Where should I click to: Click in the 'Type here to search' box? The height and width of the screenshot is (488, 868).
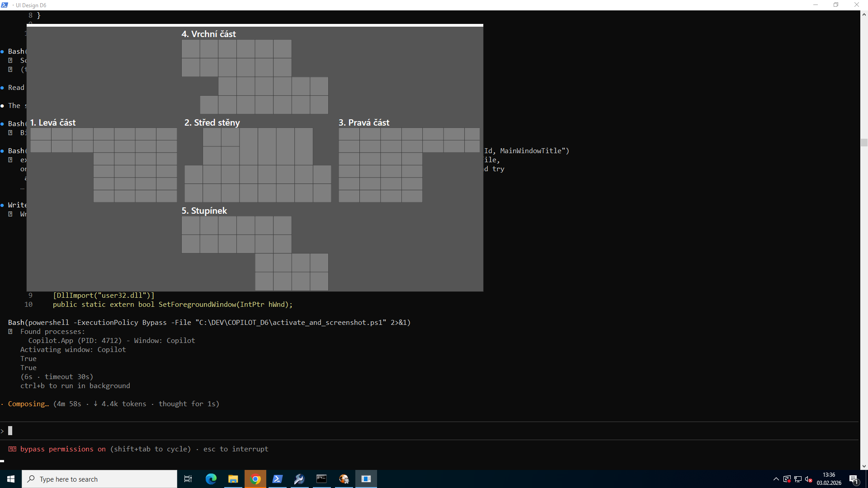pos(99,479)
